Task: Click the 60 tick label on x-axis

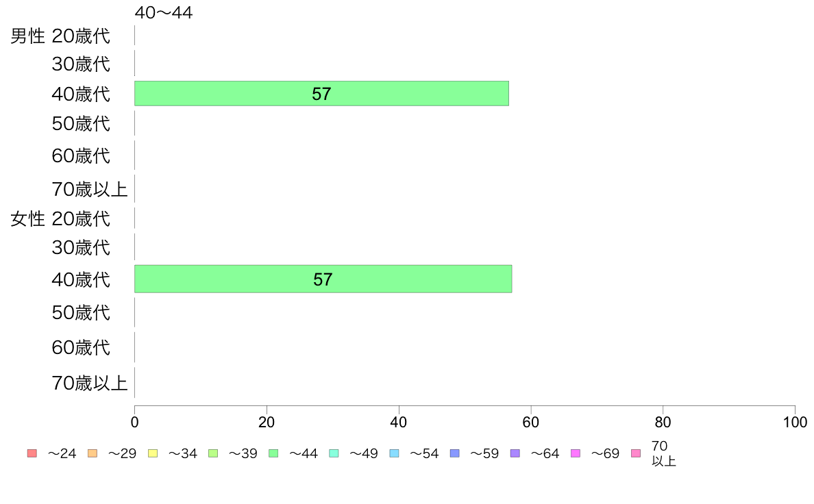Action: (x=530, y=422)
